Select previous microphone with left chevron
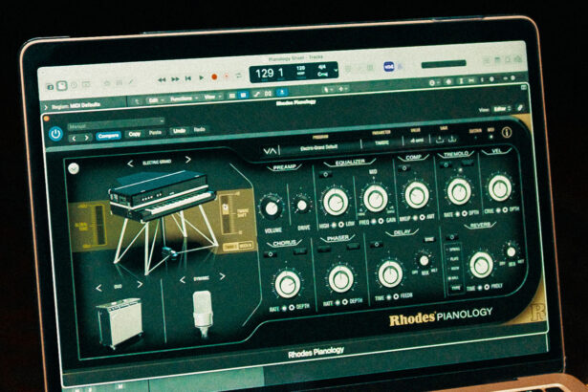588x392 pixels. point(183,280)
